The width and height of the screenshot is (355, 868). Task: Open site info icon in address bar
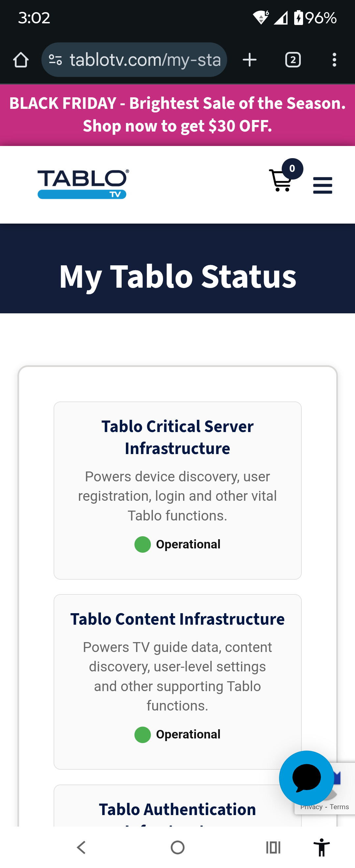point(55,60)
